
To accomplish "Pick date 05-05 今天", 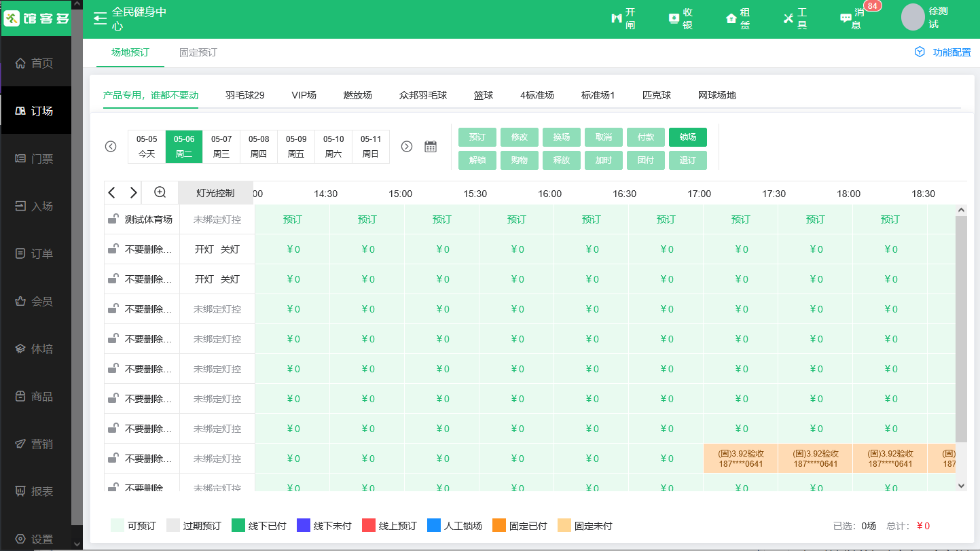I will [147, 147].
